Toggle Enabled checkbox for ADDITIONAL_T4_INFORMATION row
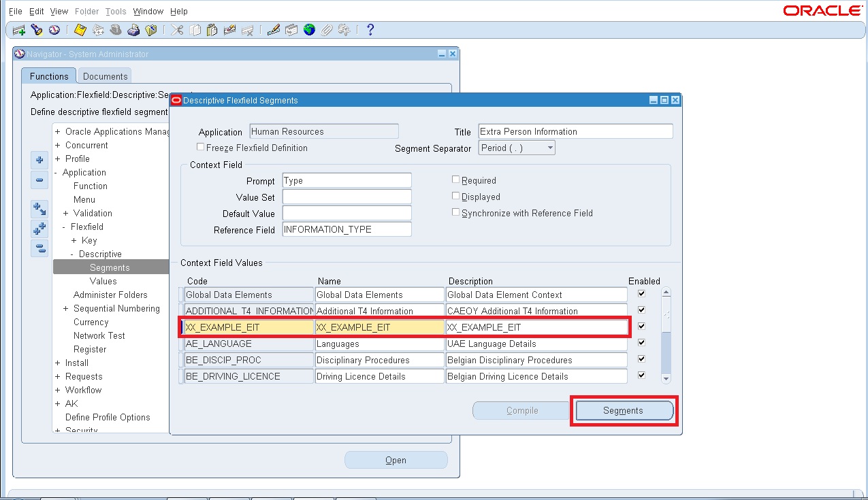The width and height of the screenshot is (868, 500). pos(641,310)
